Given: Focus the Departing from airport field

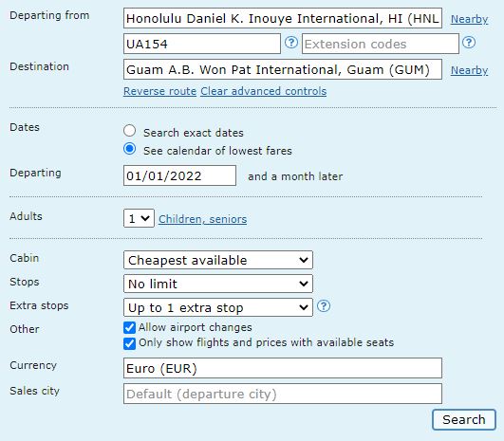Looking at the screenshot, I should (x=283, y=18).
